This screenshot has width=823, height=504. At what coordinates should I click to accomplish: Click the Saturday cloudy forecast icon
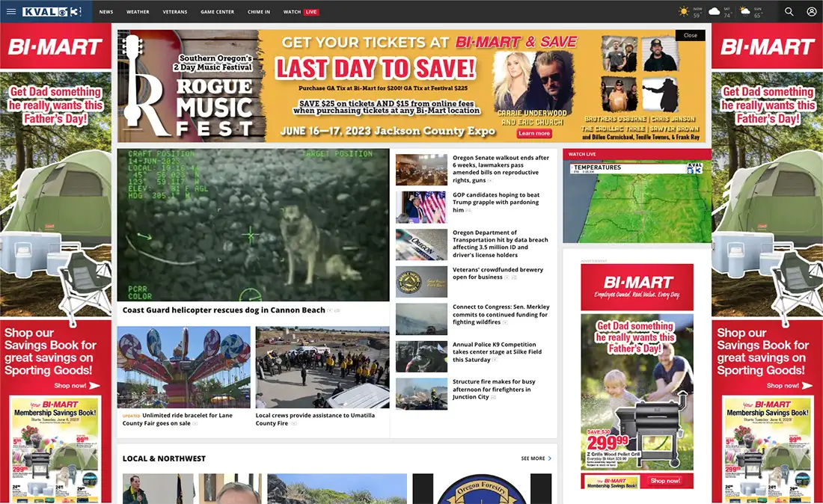(x=715, y=11)
